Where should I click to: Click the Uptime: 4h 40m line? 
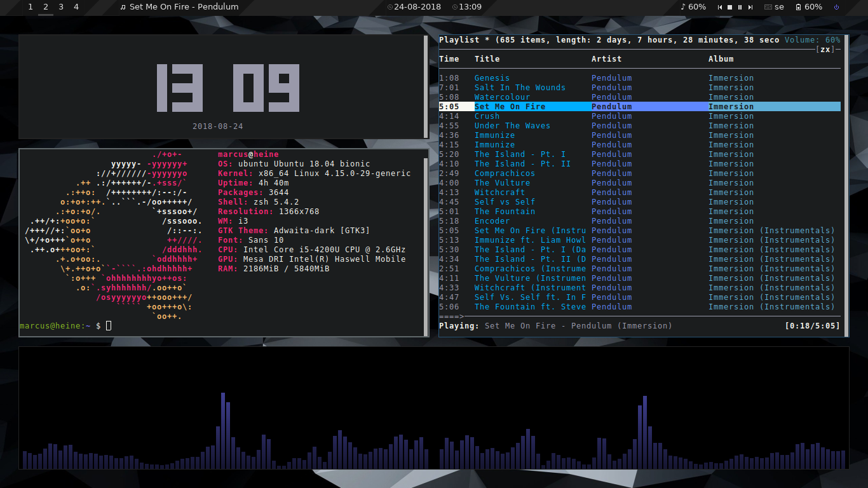[254, 183]
